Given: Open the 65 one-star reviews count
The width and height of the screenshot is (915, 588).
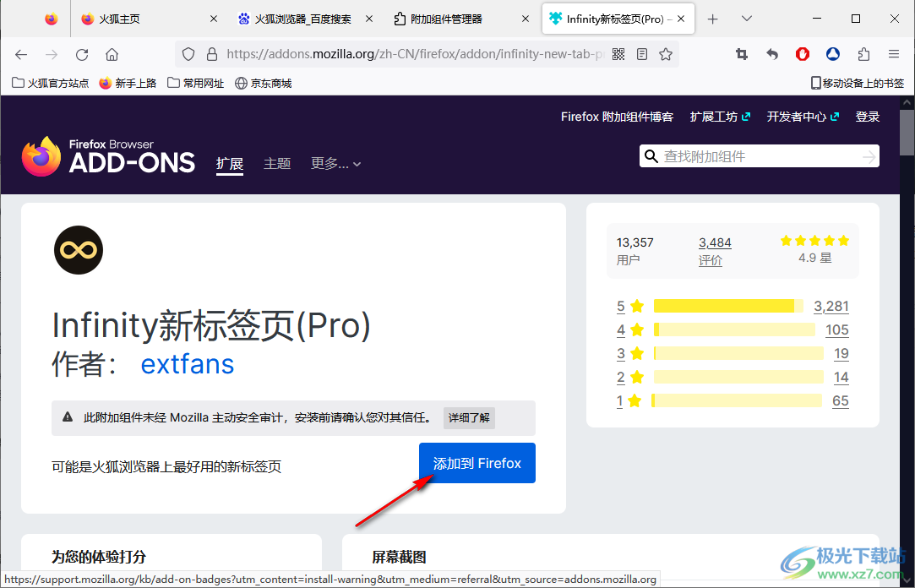Looking at the screenshot, I should [x=841, y=400].
